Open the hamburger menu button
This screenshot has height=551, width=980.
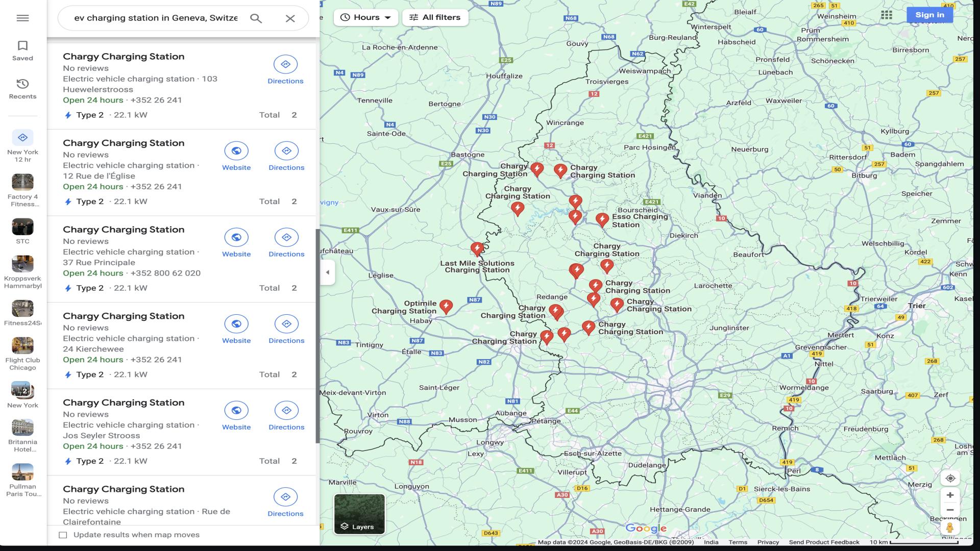point(22,17)
